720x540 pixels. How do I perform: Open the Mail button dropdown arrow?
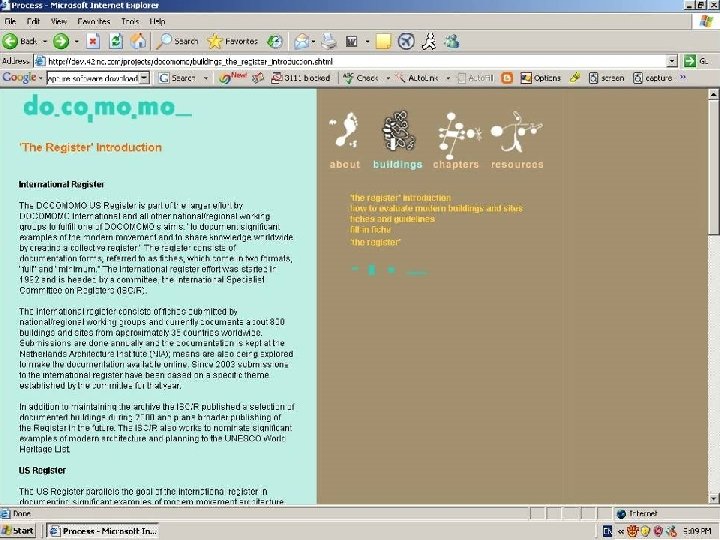point(313,42)
